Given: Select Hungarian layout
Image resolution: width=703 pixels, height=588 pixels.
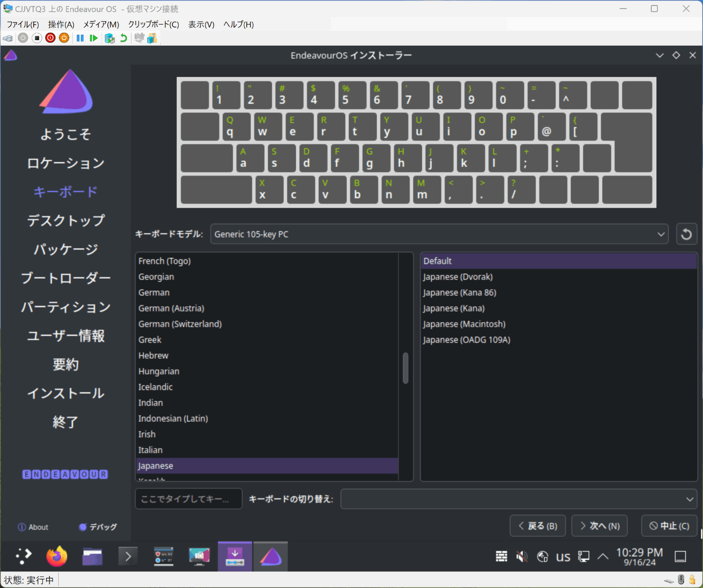Looking at the screenshot, I should point(267,371).
